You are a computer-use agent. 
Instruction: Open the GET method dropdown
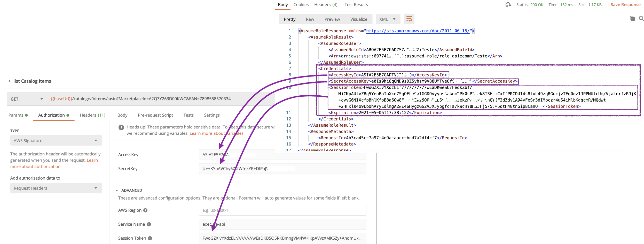27,99
